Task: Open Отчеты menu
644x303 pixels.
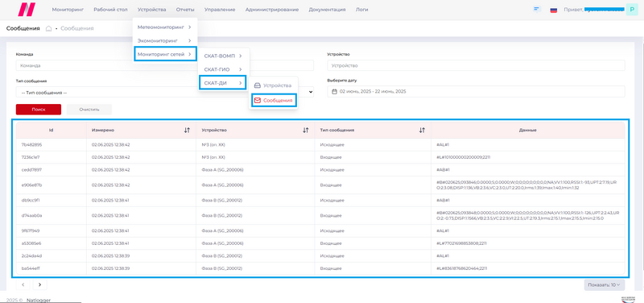Action: pos(185,10)
